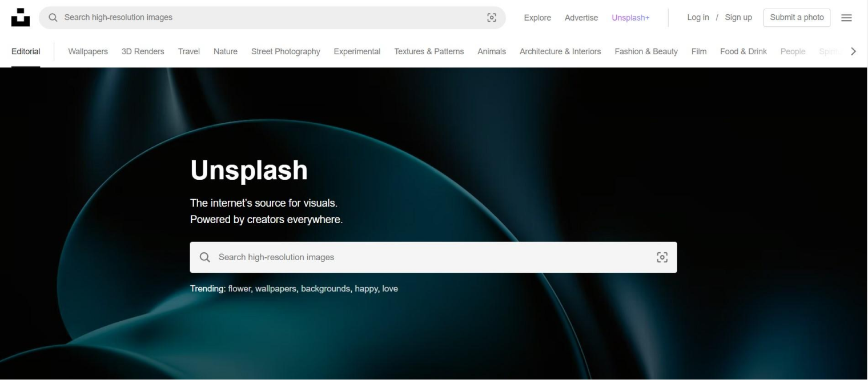Open the Explore link

pyautogui.click(x=537, y=18)
